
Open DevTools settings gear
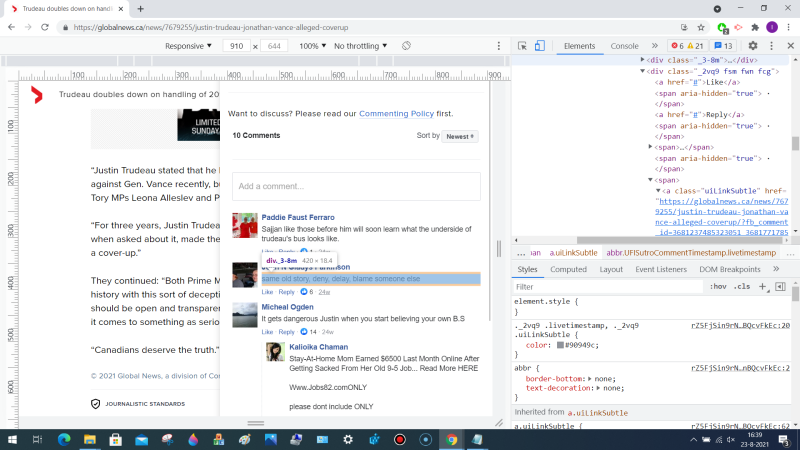(x=752, y=46)
